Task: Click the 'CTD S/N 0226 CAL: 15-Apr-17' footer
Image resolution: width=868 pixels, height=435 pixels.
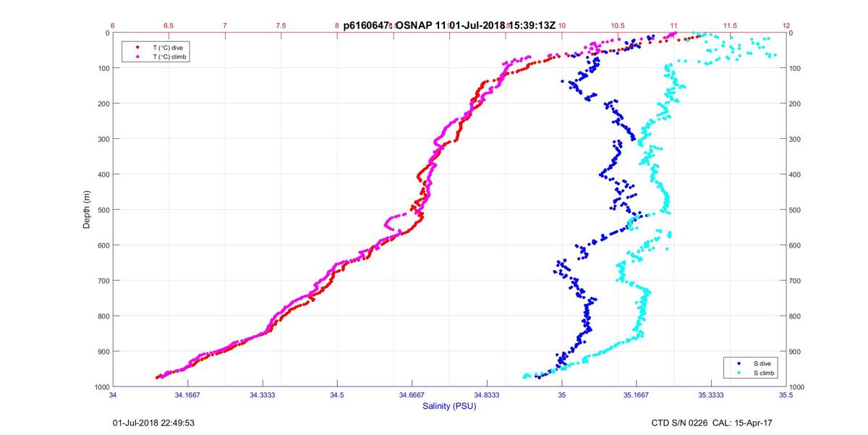Action: (x=712, y=423)
